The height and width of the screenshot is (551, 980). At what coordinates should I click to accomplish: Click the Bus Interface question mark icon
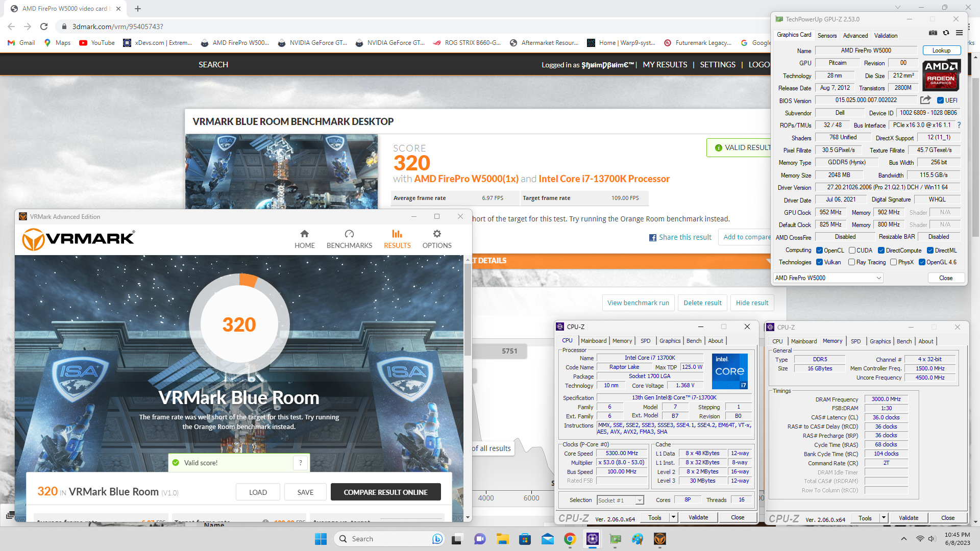pyautogui.click(x=959, y=125)
